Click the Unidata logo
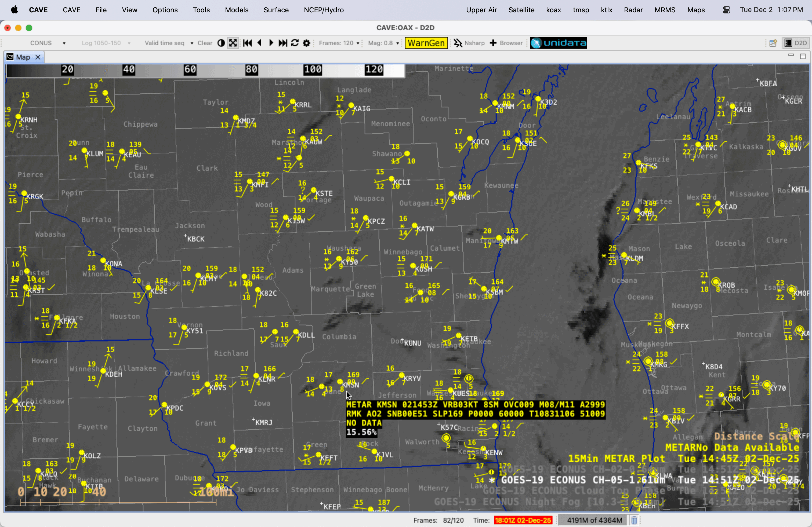 click(558, 43)
